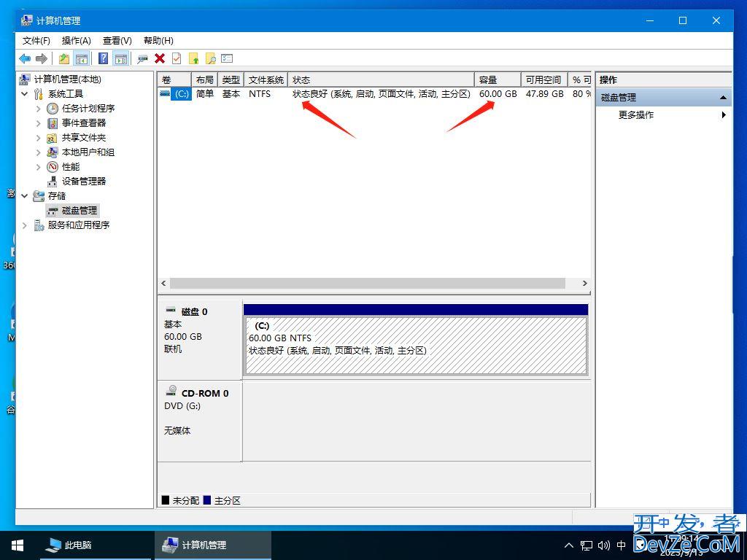The height and width of the screenshot is (560, 747).
Task: Select 计算机管理(本地) root tree node
Action: click(x=67, y=79)
